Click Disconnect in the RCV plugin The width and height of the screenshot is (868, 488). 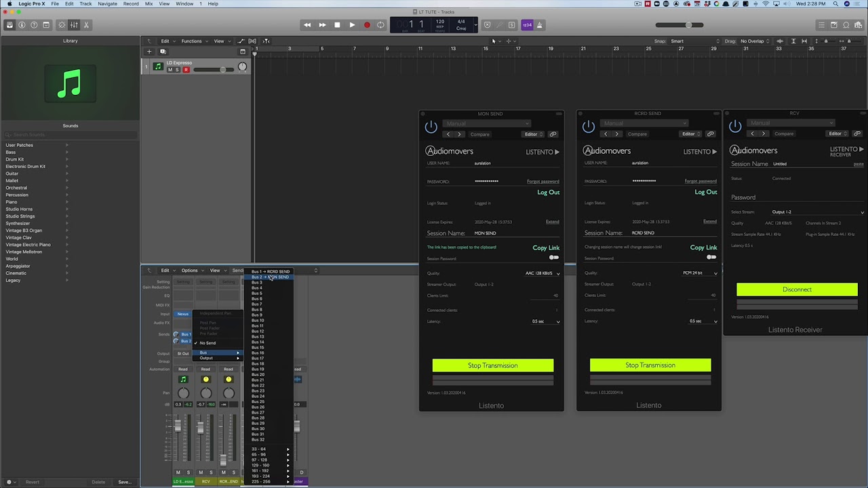(x=797, y=289)
